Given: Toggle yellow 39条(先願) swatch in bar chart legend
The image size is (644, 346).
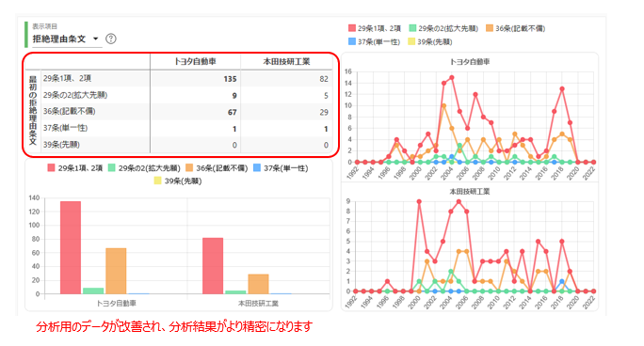Looking at the screenshot, I should point(158,181).
